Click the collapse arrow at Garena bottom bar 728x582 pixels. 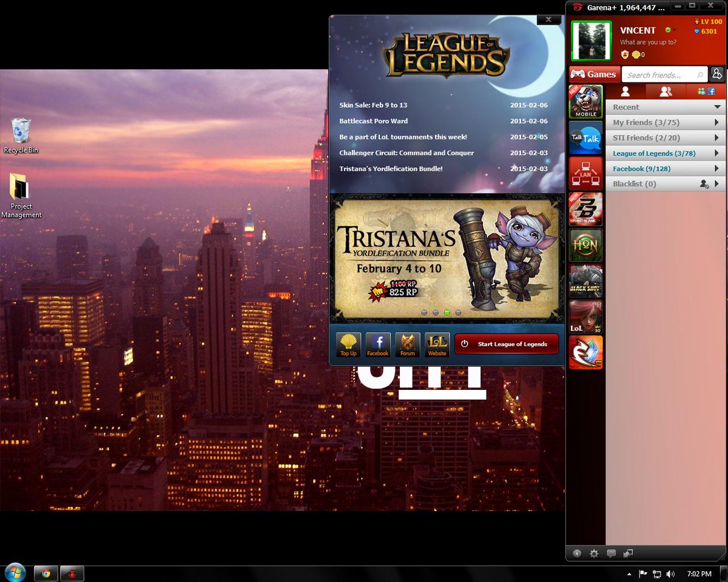point(577,553)
